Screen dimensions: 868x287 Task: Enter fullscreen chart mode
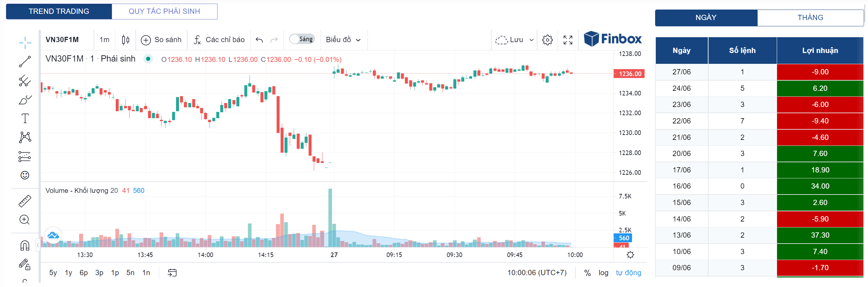pyautogui.click(x=568, y=40)
